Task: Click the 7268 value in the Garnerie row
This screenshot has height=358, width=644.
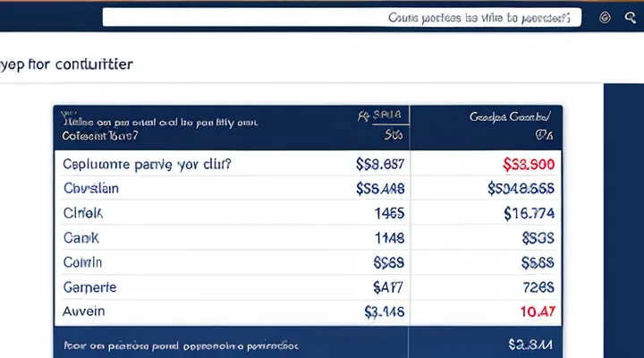Action: click(540, 288)
